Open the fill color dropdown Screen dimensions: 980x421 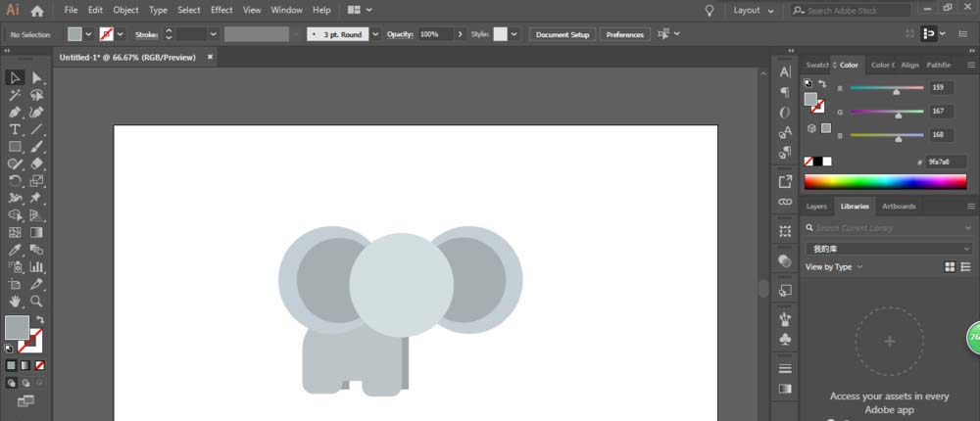(x=88, y=34)
